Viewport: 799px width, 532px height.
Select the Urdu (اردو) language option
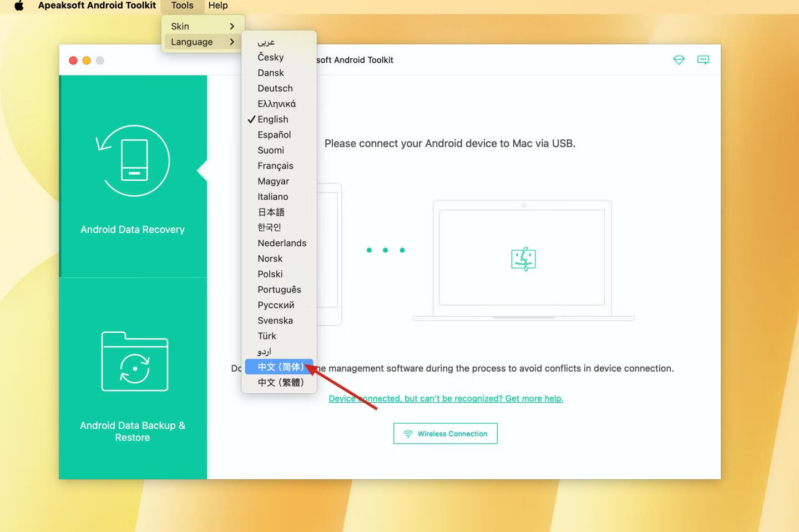click(x=279, y=352)
